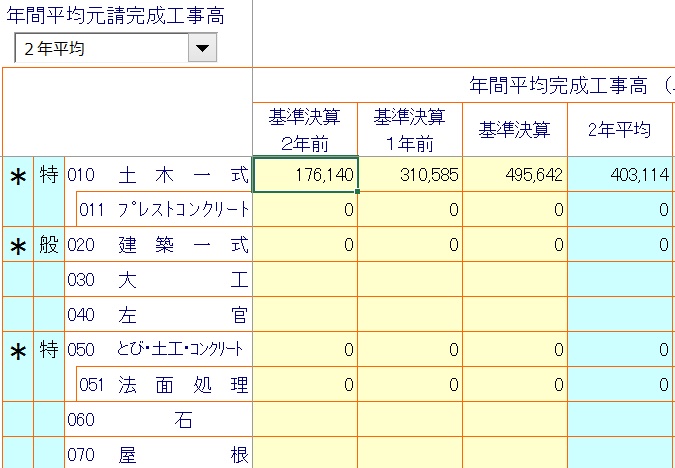The image size is (675, 468).
Task: Select the 011 プレストコンクリート row label
Action: tap(164, 210)
